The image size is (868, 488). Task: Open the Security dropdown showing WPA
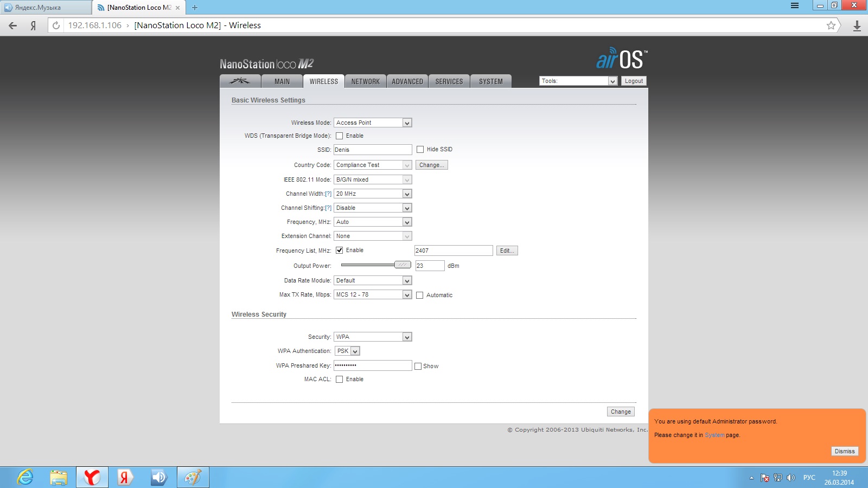(373, 337)
